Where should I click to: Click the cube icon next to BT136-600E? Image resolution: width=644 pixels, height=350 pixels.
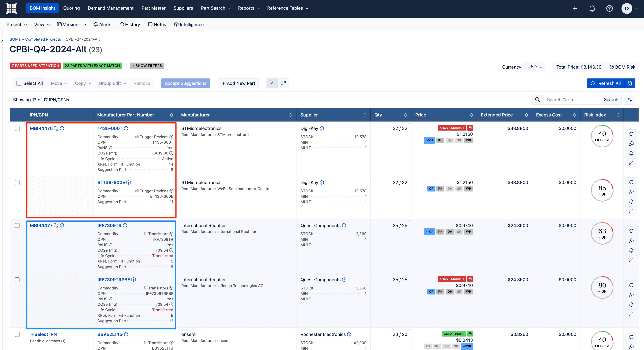[128, 182]
